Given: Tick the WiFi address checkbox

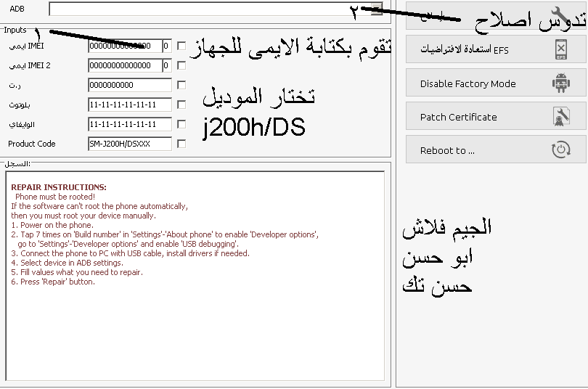Looking at the screenshot, I should pos(181,124).
